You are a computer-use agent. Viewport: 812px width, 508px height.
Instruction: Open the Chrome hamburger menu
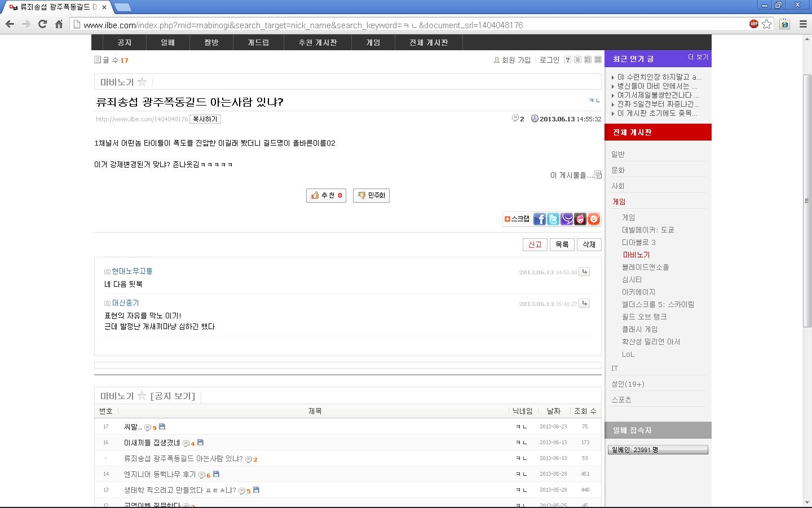803,24
